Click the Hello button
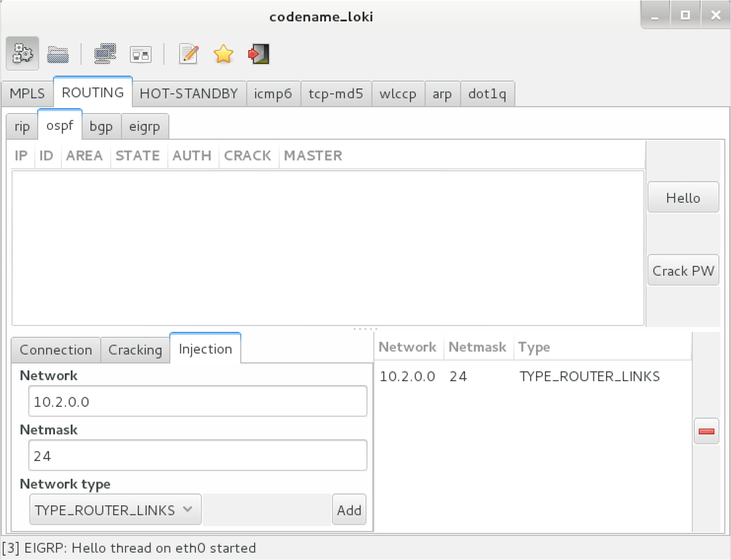The width and height of the screenshot is (731, 560). pos(683,197)
